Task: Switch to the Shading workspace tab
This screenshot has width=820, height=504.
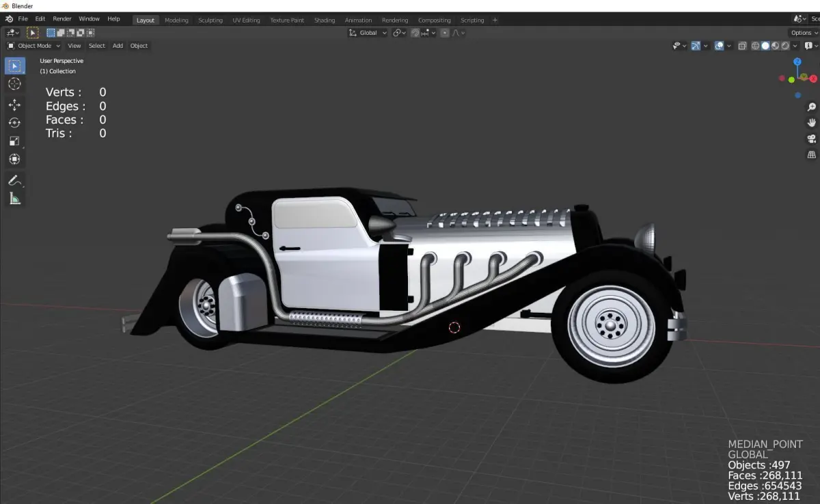Action: [325, 20]
